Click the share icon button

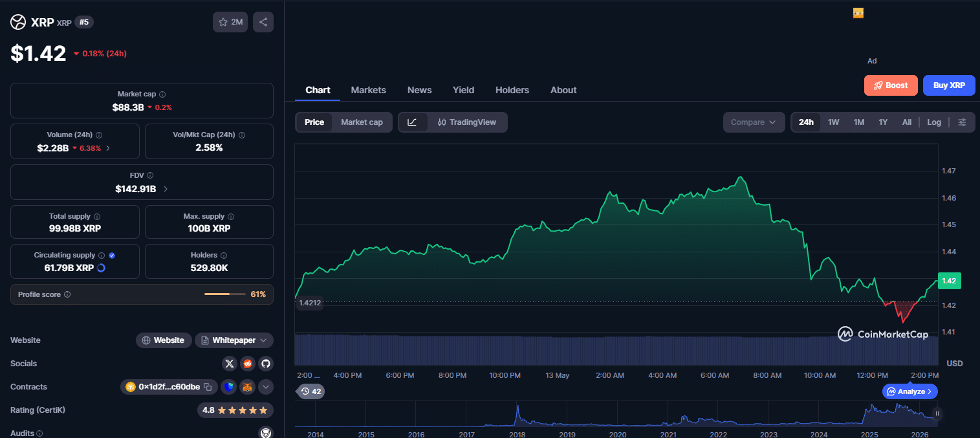point(263,22)
